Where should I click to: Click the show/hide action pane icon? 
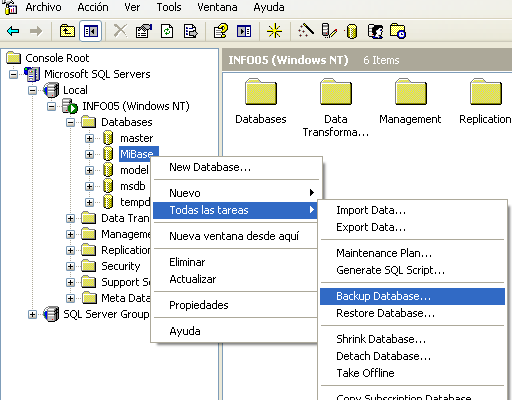point(244,31)
